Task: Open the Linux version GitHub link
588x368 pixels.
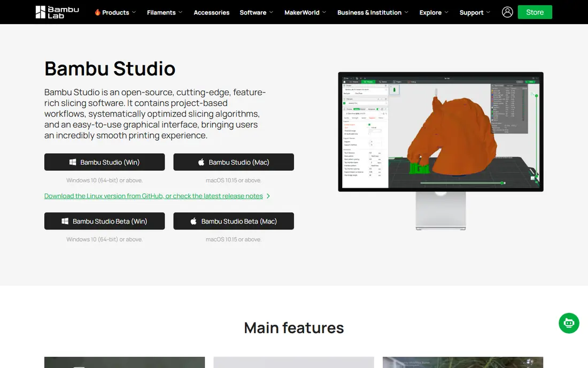Action: coord(153,196)
